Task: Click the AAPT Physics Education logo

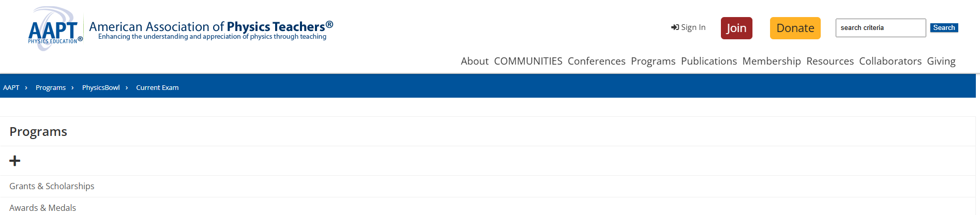Action: click(x=55, y=29)
